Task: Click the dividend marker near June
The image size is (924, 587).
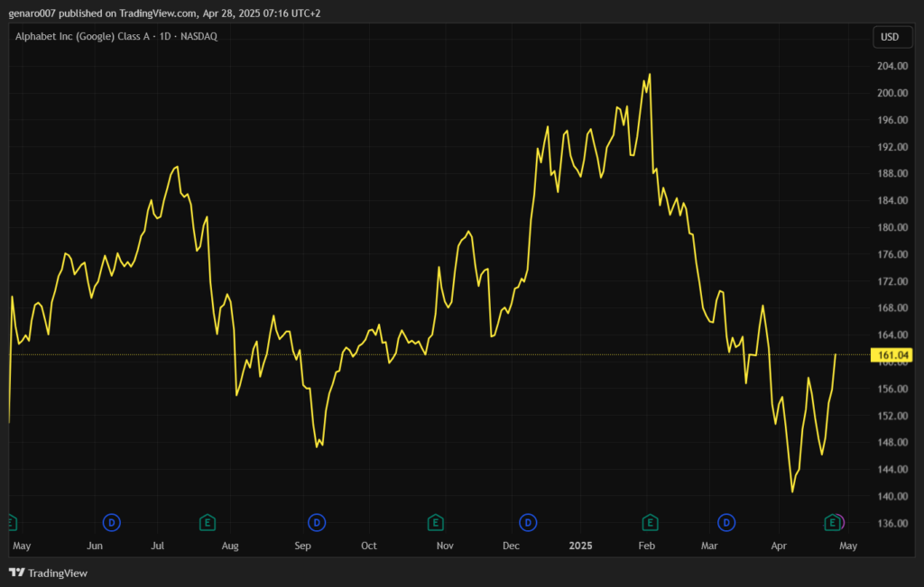Action: tap(112, 522)
